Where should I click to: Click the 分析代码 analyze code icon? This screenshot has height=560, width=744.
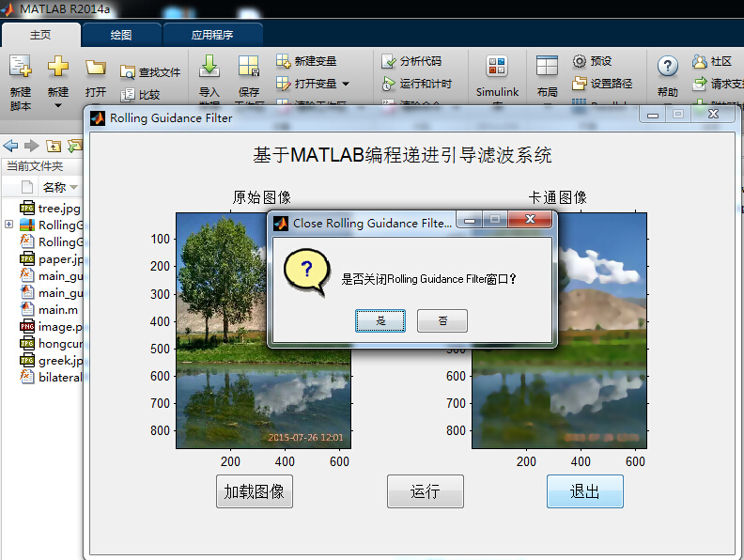click(x=389, y=61)
